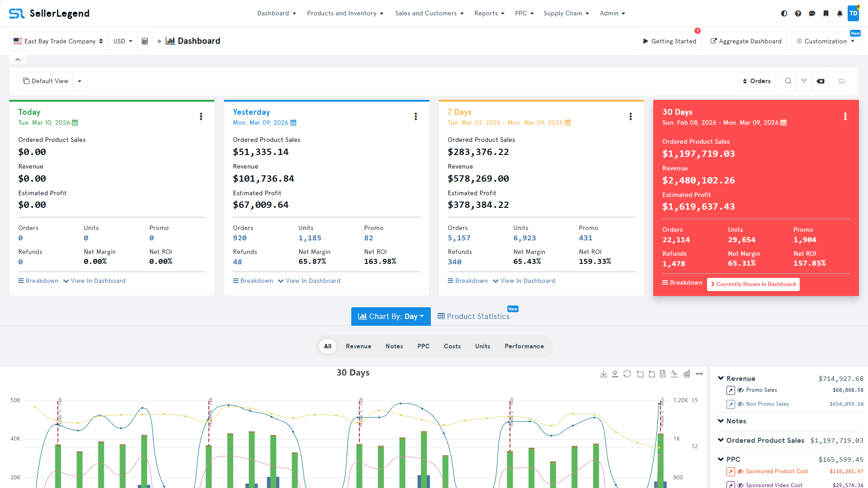Viewport: 868px width, 488px height.
Task: Click the clear filters icon
Action: 821,81
